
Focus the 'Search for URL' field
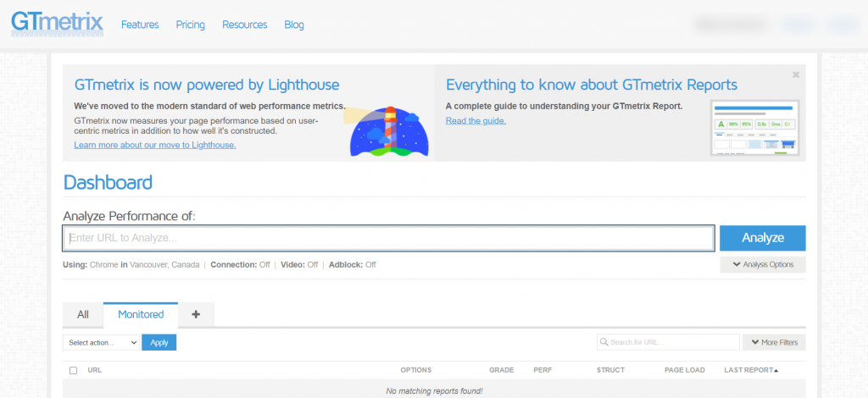coord(668,342)
